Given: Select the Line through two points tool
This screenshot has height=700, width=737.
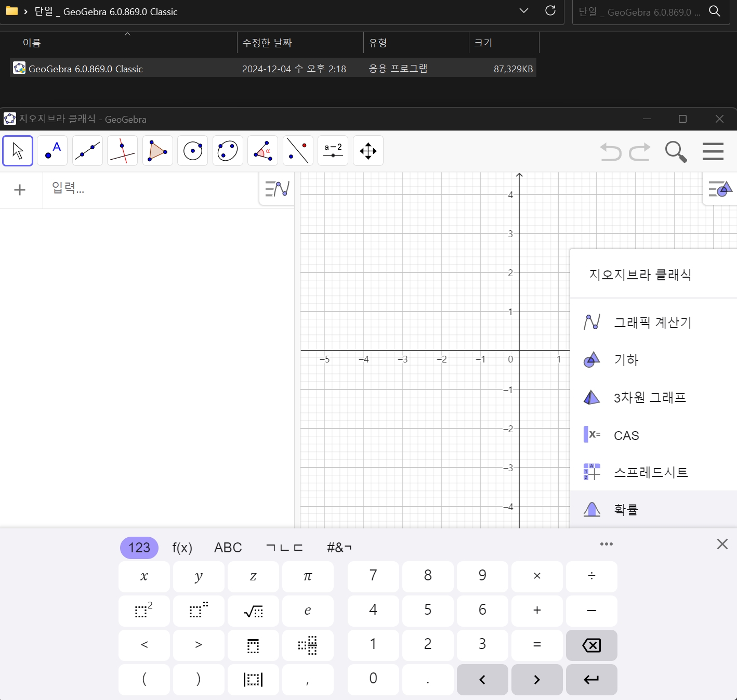Looking at the screenshot, I should coord(87,151).
